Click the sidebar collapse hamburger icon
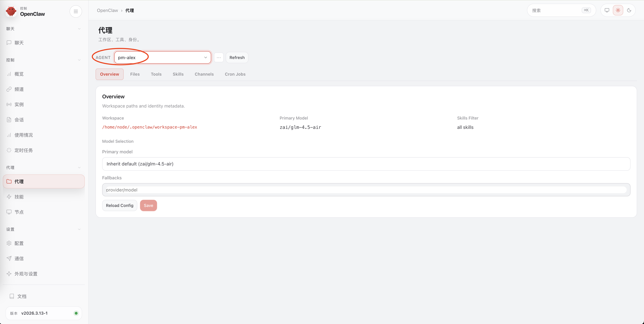The height and width of the screenshot is (324, 644). pos(76,11)
